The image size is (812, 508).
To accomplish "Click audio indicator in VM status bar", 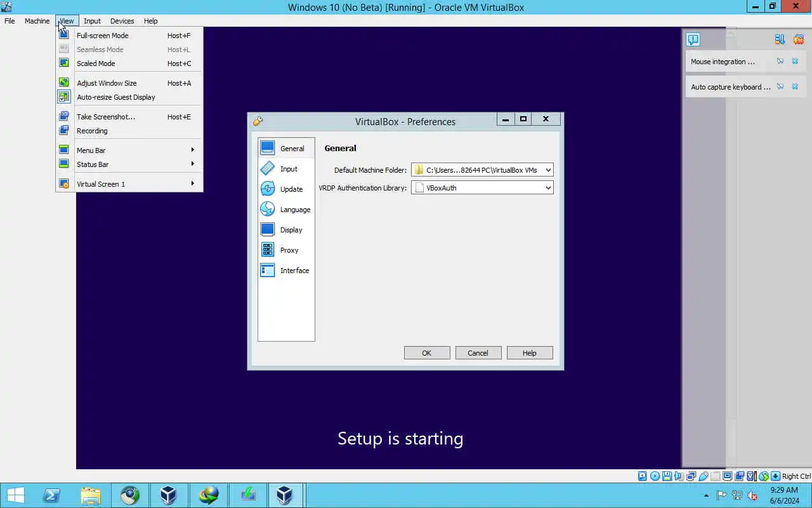I will pos(679,476).
